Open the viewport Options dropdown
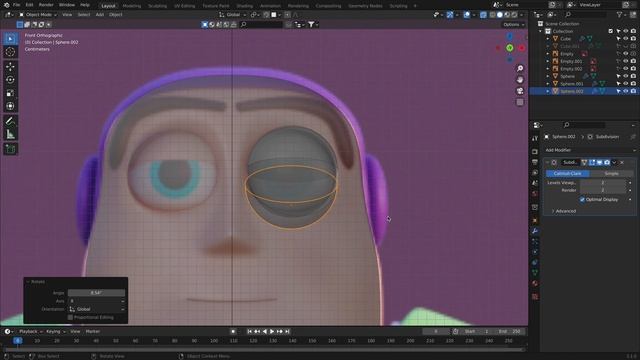The width and height of the screenshot is (640, 360). click(513, 24)
